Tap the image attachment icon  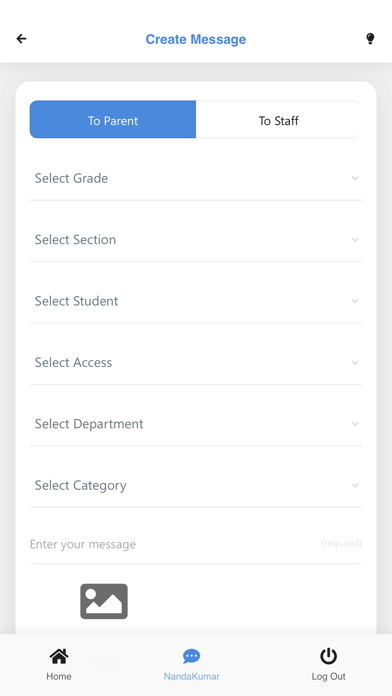104,601
